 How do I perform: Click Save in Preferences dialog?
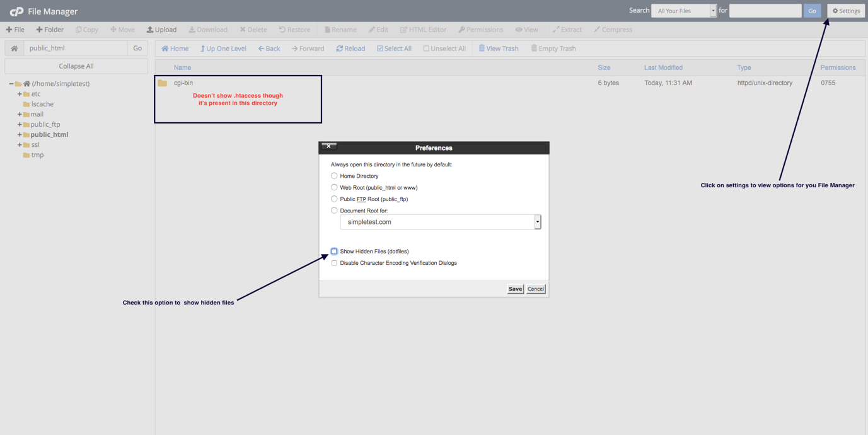[515, 289]
